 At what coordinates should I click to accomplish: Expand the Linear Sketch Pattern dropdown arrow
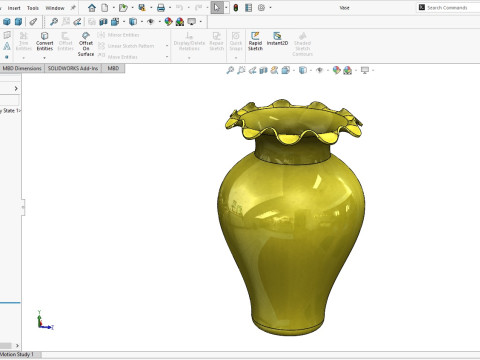pos(167,46)
